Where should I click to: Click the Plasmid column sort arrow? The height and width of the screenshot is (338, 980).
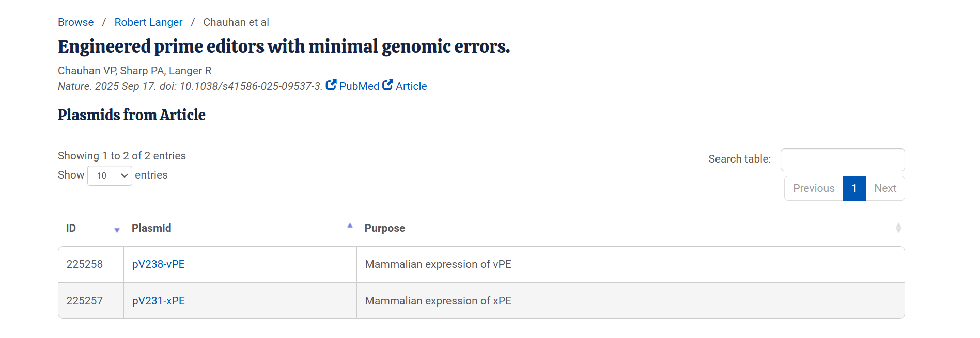(x=350, y=226)
